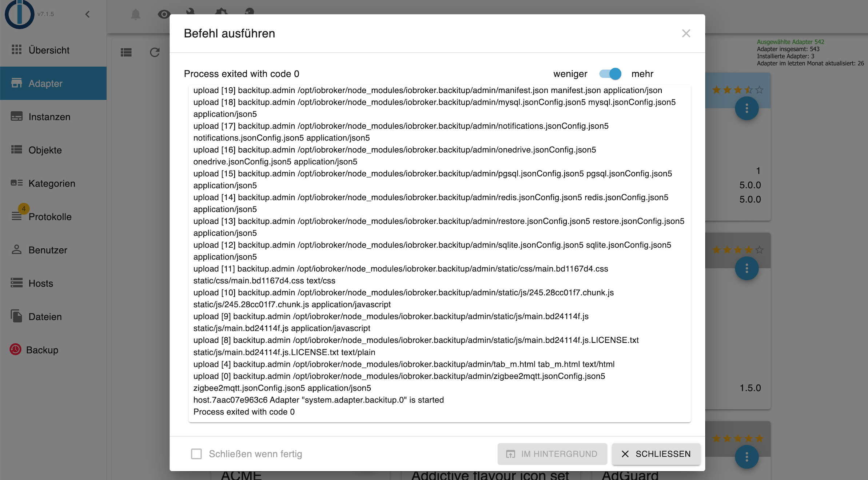The height and width of the screenshot is (480, 868).
Task: Open the Instanzen menu item
Action: tap(49, 117)
